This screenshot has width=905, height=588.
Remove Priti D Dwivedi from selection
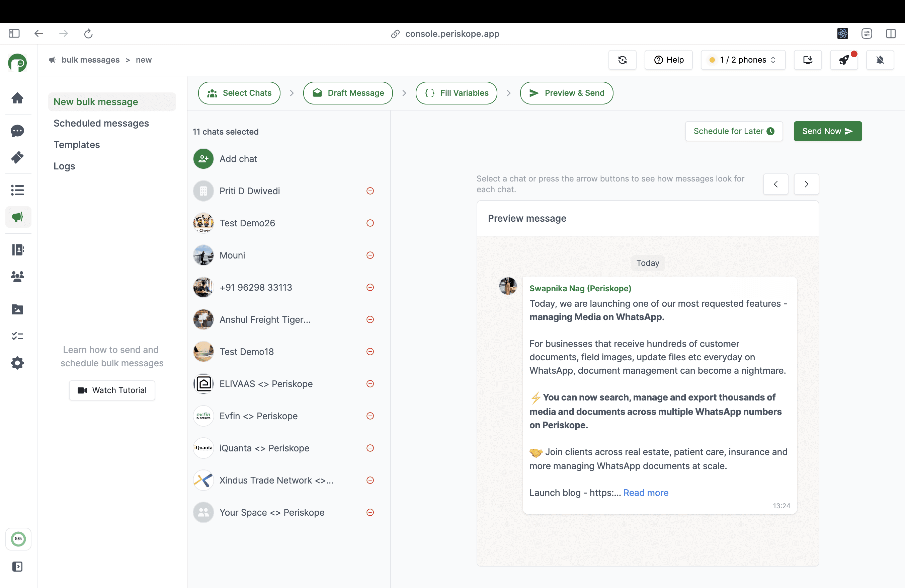[370, 191]
